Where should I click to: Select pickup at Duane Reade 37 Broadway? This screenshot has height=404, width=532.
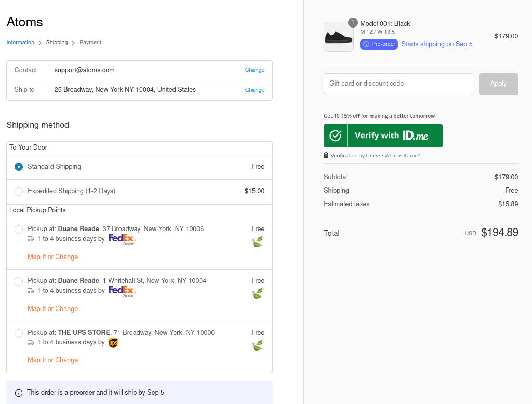pyautogui.click(x=19, y=230)
